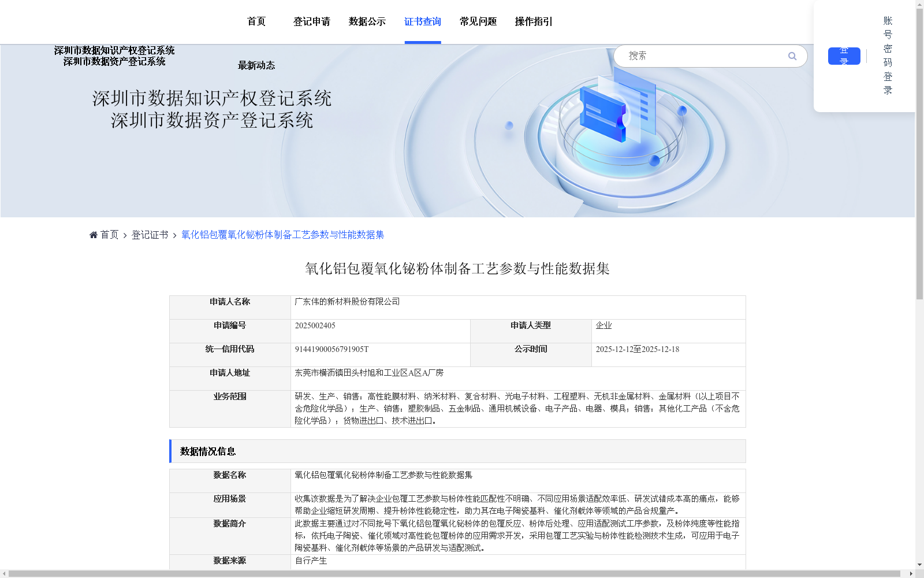Open the 登记申请 navigation tab
This screenshot has width=924, height=578.
[x=312, y=21]
